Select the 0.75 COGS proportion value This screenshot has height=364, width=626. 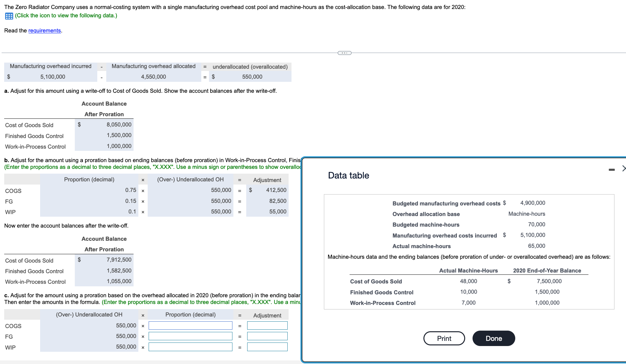[x=131, y=190]
